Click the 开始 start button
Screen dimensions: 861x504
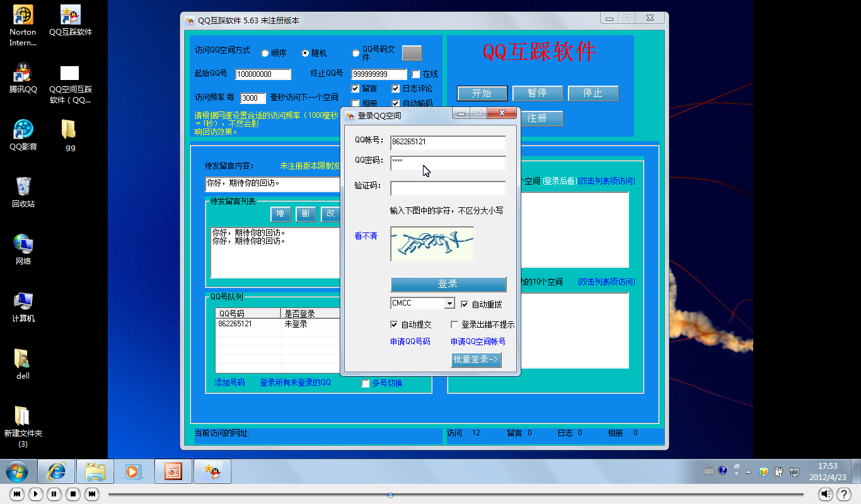tap(482, 93)
